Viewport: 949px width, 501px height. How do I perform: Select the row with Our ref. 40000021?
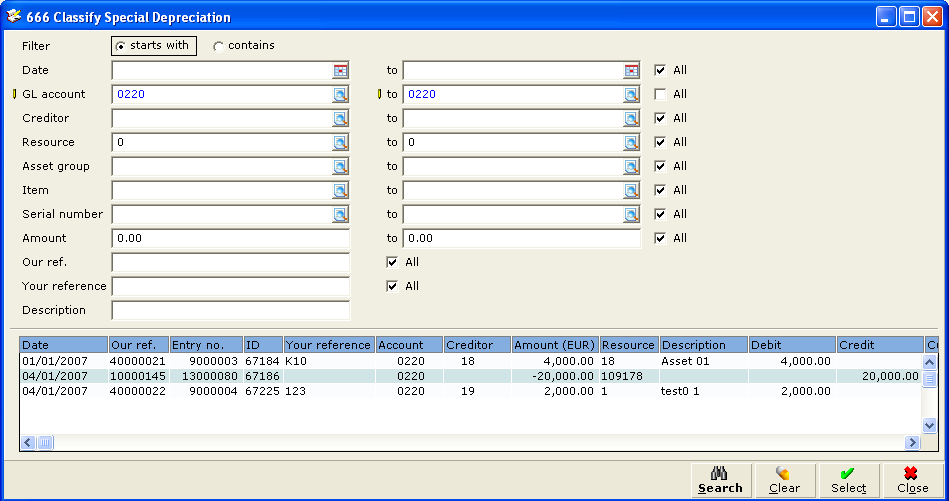(x=470, y=361)
